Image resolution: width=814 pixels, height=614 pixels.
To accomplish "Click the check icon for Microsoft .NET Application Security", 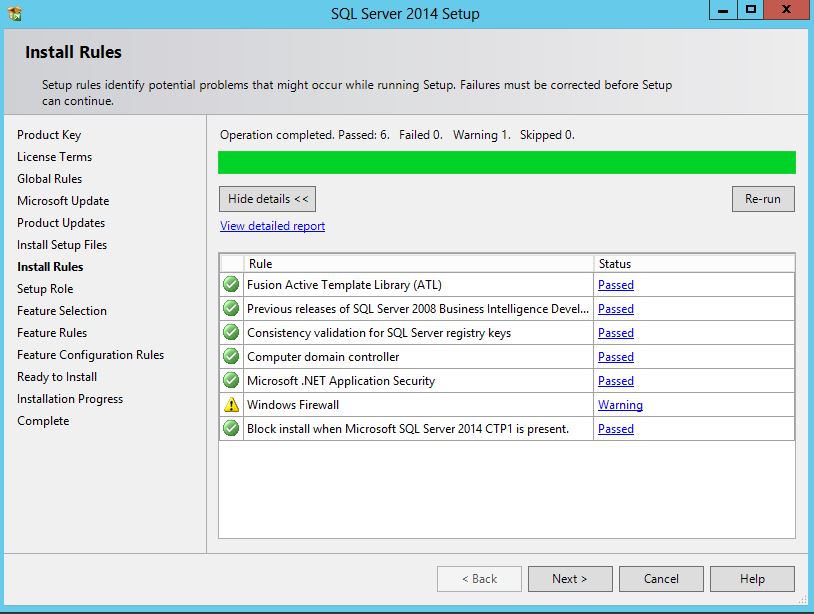I will (x=231, y=381).
